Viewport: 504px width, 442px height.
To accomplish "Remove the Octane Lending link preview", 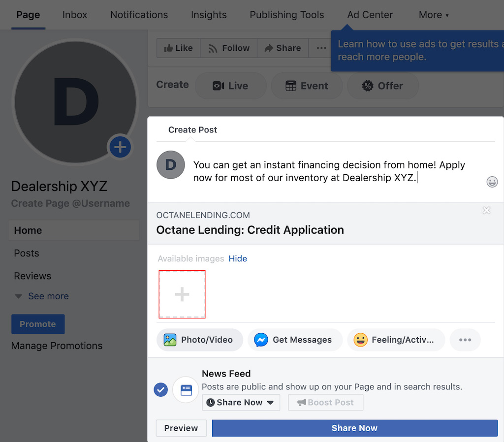I will point(486,211).
